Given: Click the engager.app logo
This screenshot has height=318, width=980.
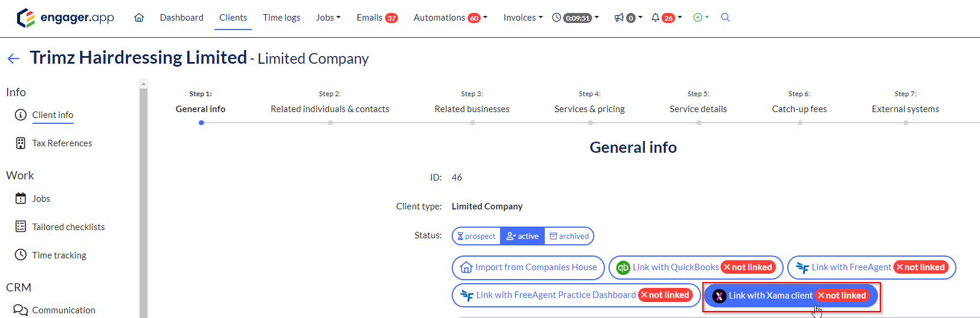Looking at the screenshot, I should 65,18.
